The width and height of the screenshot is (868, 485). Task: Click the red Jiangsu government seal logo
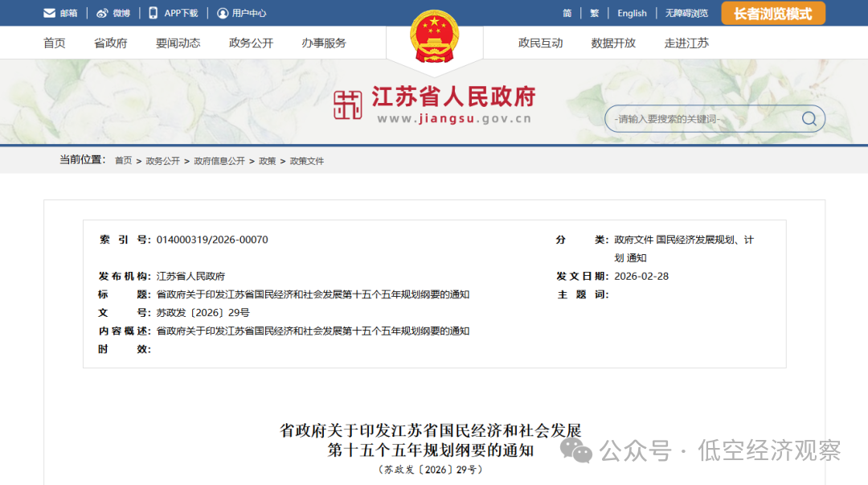pyautogui.click(x=348, y=105)
